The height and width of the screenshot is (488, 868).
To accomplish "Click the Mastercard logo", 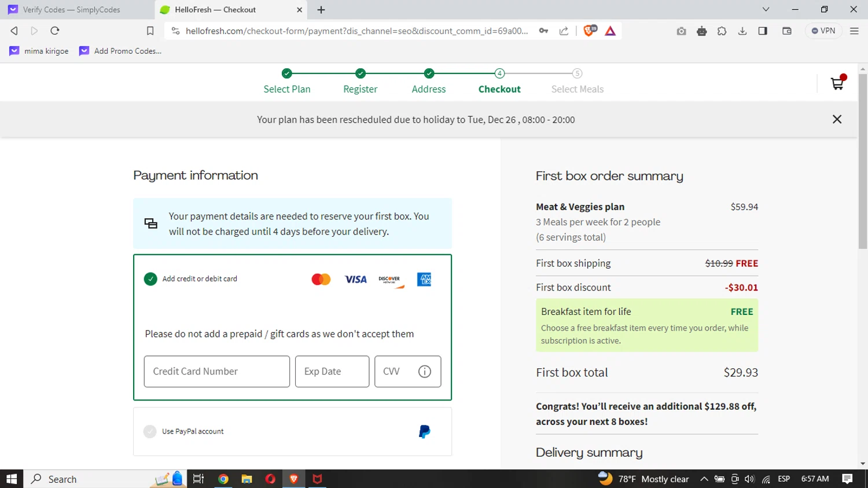I will click(x=321, y=280).
